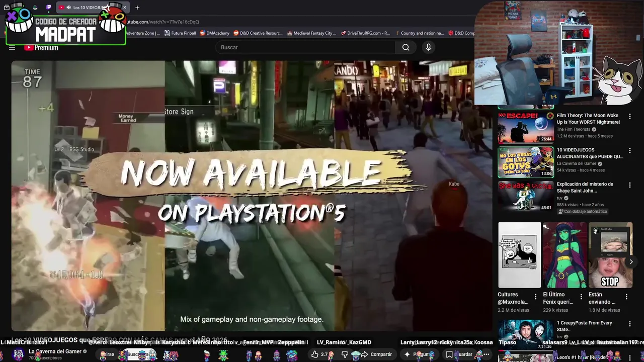Open options menu for Film Theory video

coord(629,116)
